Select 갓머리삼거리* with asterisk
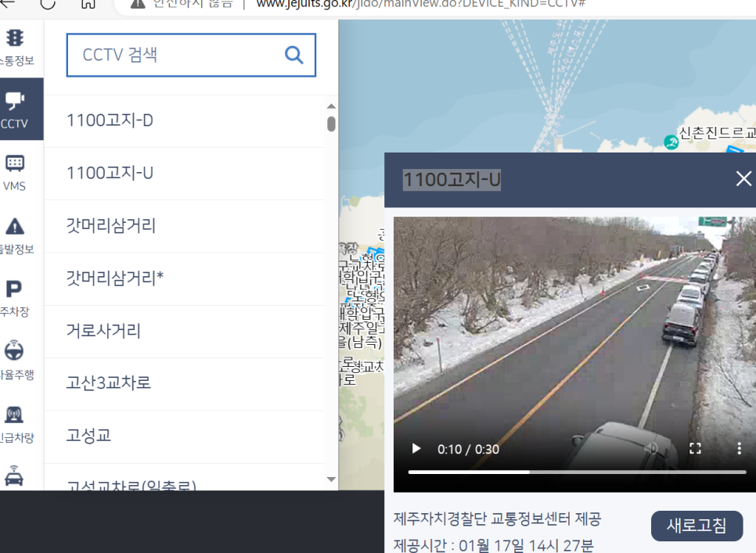This screenshot has height=553, width=756. coord(184,278)
